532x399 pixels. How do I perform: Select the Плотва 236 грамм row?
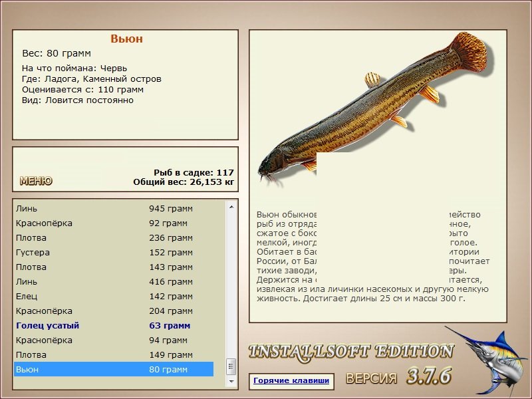point(114,238)
